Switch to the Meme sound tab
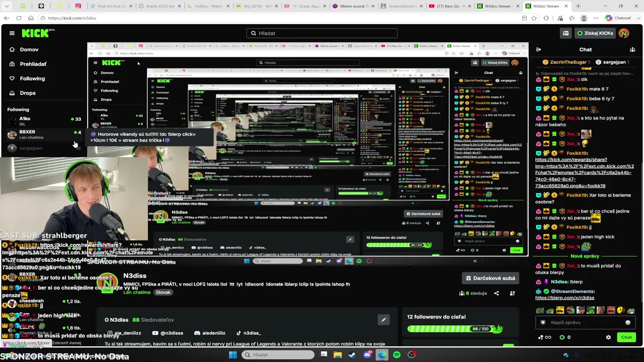 click(354, 6)
